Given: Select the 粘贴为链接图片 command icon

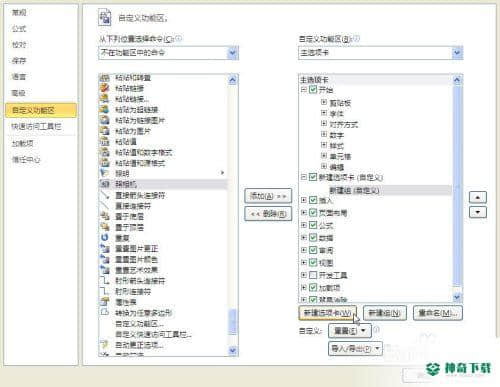Looking at the screenshot, I should [x=105, y=120].
